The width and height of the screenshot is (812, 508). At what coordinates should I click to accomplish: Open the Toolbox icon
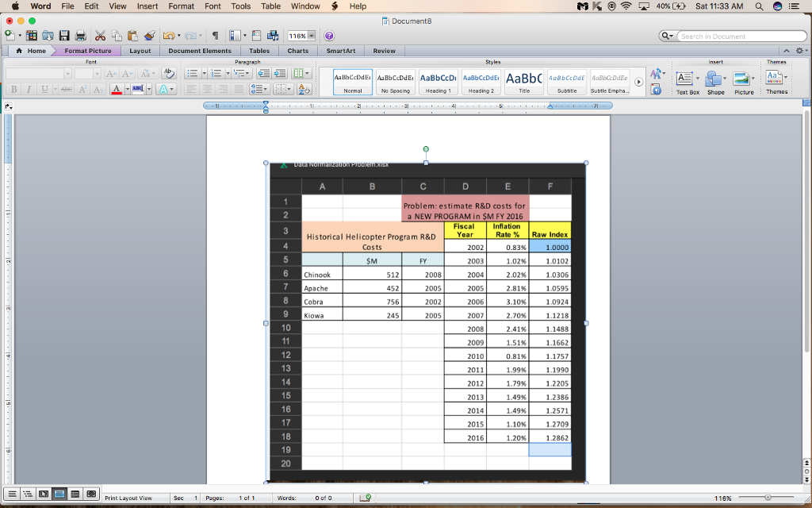pyautogui.click(x=256, y=36)
